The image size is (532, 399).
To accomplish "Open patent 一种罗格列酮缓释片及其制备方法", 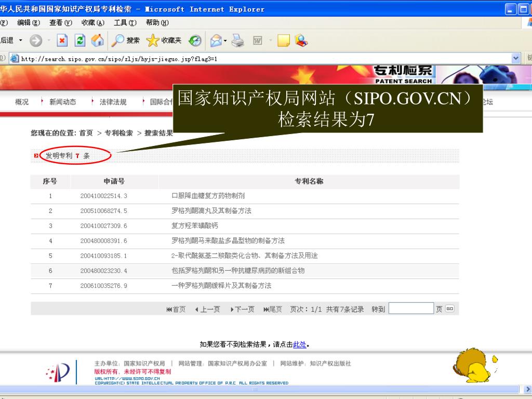I will 221,285.
